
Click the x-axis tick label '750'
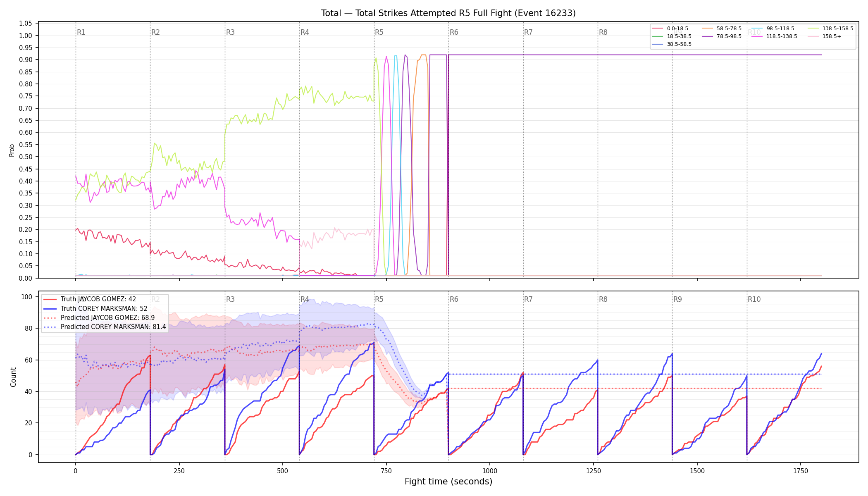click(x=386, y=471)
